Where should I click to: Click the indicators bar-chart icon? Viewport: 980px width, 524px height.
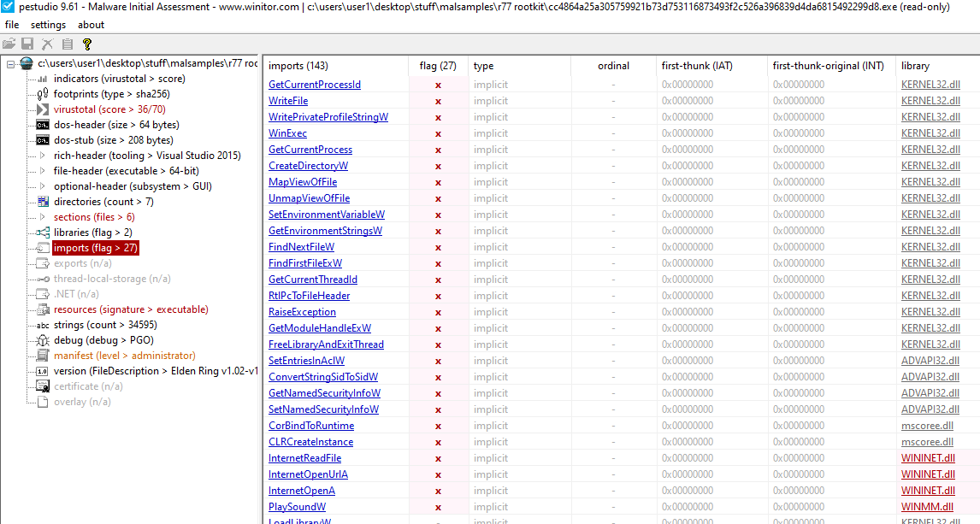(x=43, y=79)
